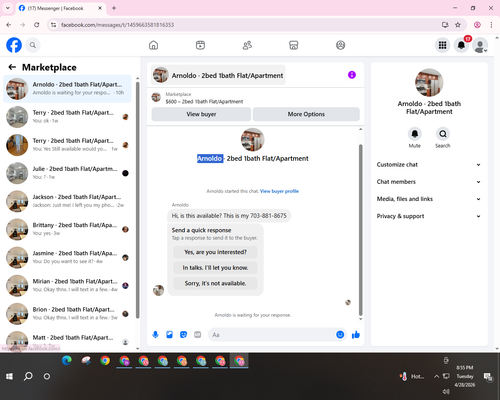Open a new browser tab

pos(114,8)
